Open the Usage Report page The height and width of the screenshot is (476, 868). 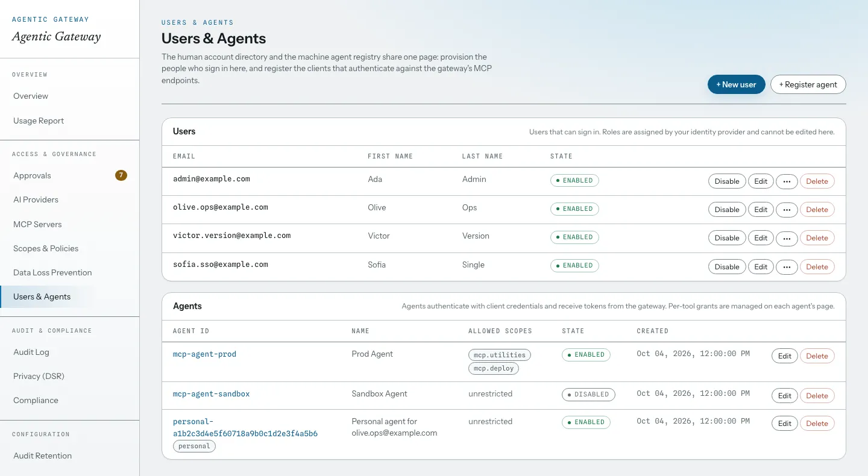(x=70, y=121)
